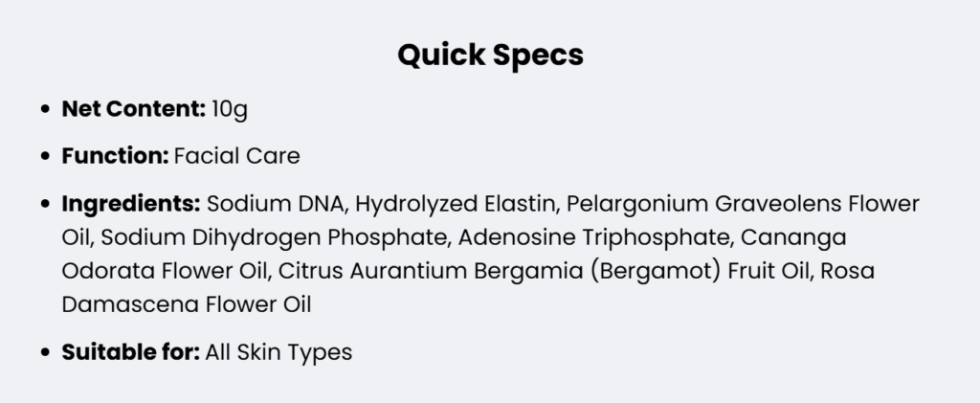980x403 pixels.
Task: Select the 10g net content value
Action: (x=230, y=109)
